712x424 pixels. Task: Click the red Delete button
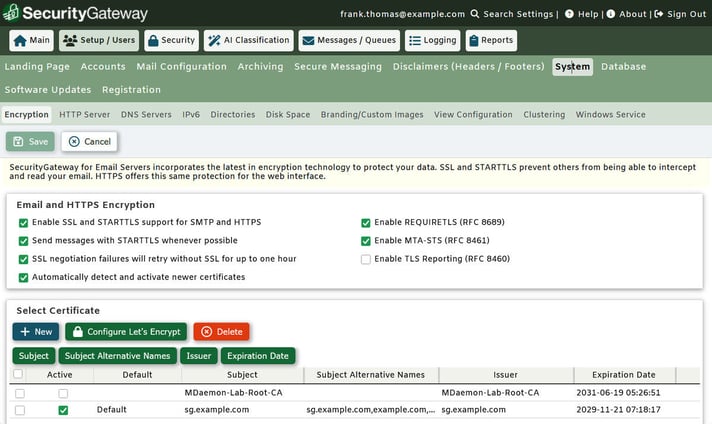[x=222, y=332]
